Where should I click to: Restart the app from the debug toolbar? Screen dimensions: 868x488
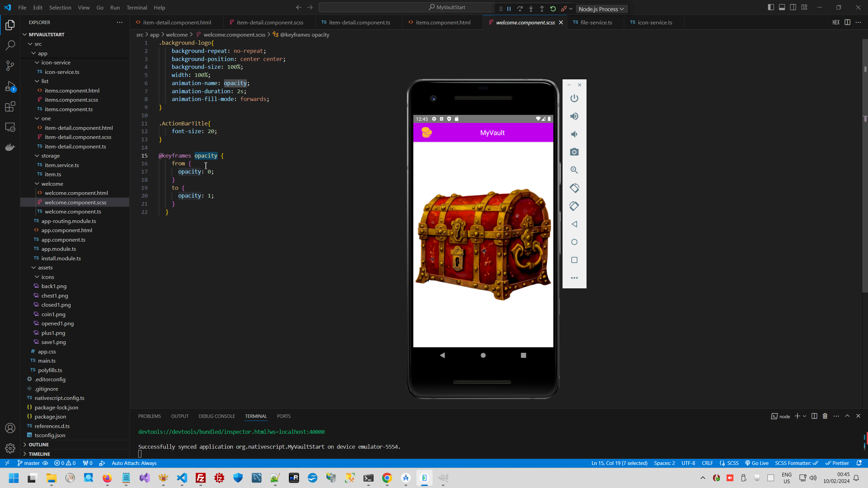coord(553,9)
